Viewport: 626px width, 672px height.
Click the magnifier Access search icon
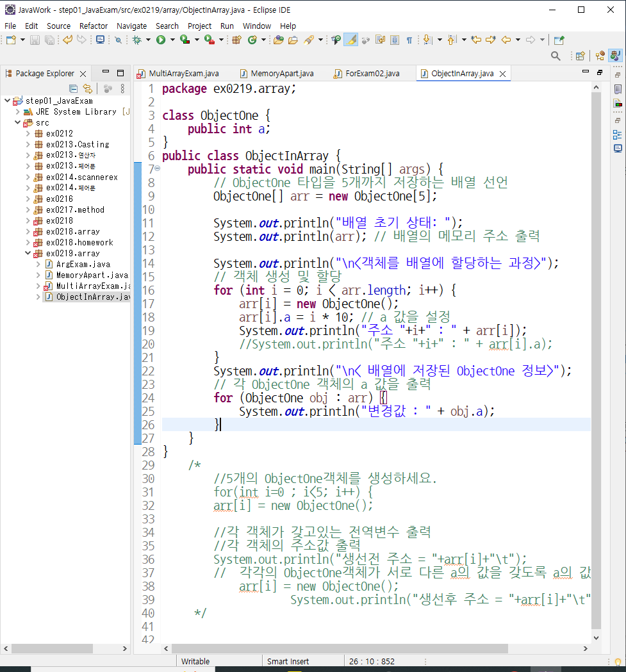(556, 56)
